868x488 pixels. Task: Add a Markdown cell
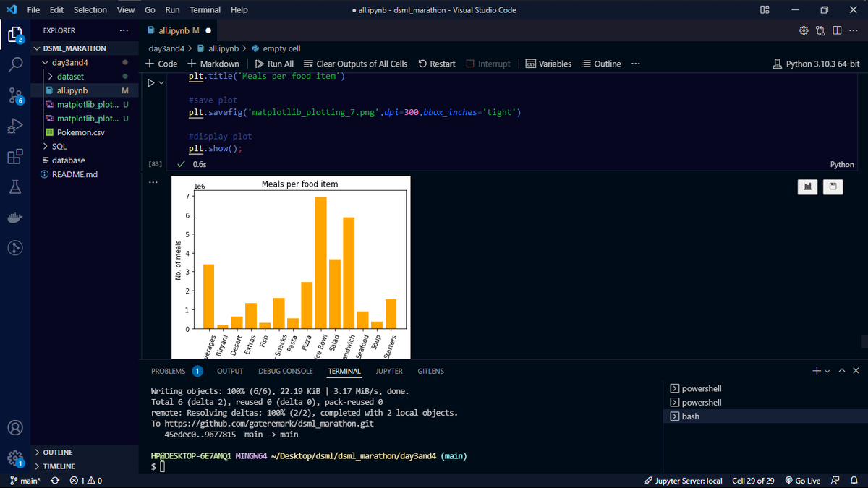pyautogui.click(x=213, y=64)
